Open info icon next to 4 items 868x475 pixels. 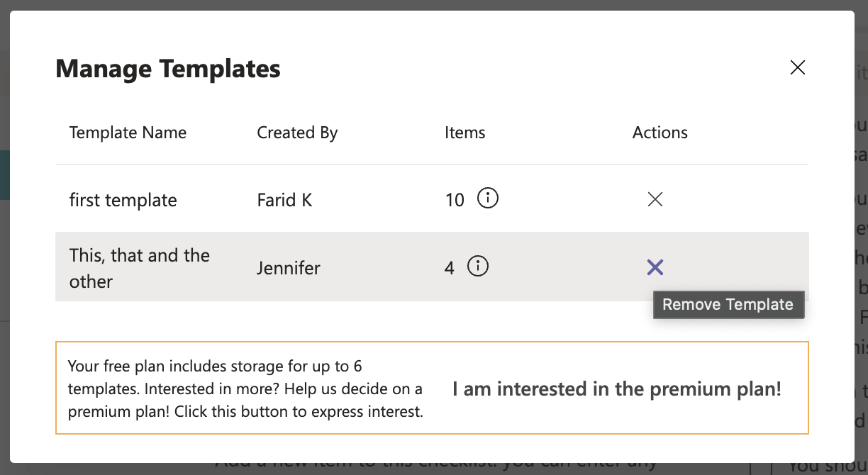pyautogui.click(x=478, y=267)
